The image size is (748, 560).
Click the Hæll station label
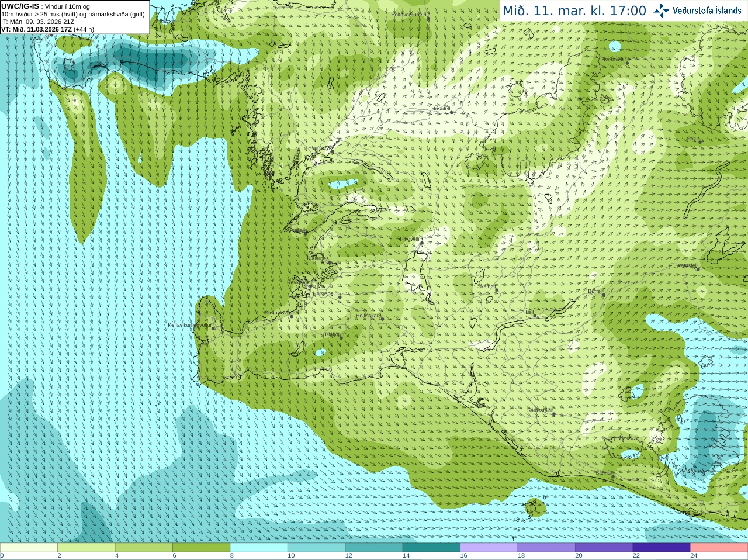tap(528, 312)
